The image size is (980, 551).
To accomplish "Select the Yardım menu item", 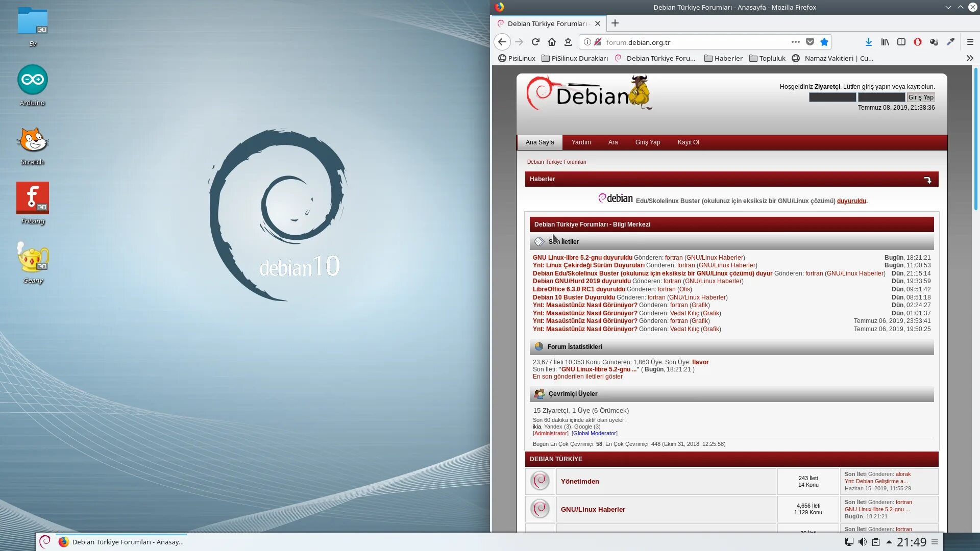I will click(581, 142).
